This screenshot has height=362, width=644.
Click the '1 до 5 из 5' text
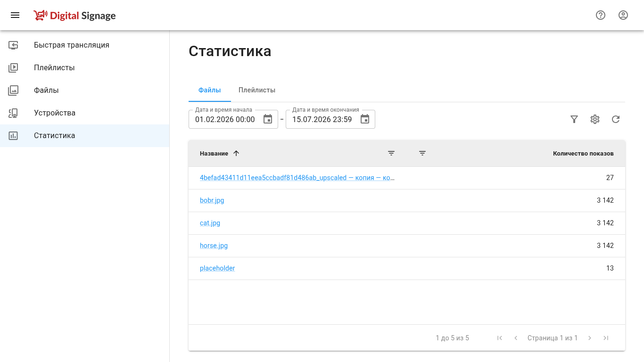click(453, 338)
